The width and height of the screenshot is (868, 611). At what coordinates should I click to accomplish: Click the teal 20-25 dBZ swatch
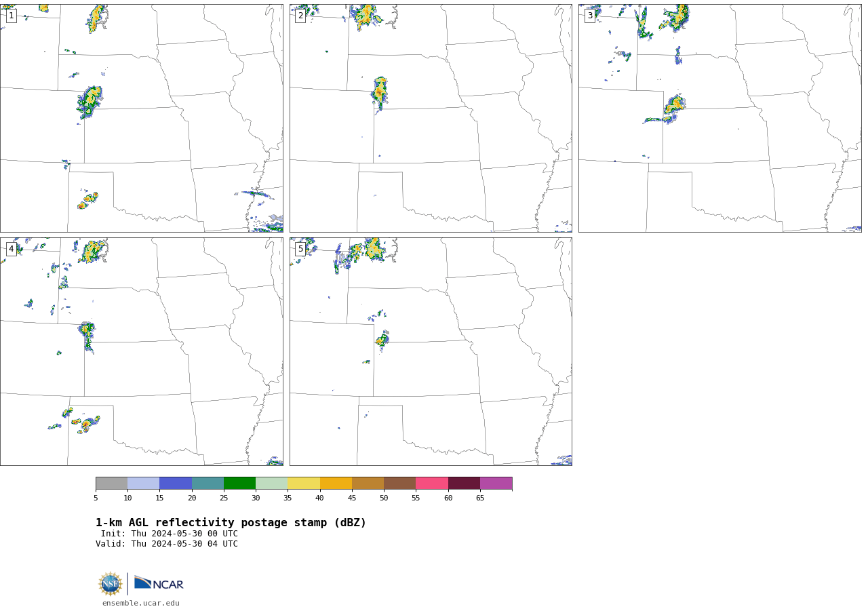click(208, 483)
